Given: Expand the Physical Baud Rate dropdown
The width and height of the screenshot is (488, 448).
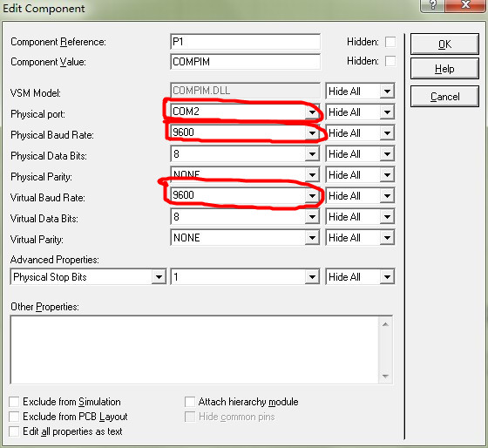Looking at the screenshot, I should [x=312, y=133].
